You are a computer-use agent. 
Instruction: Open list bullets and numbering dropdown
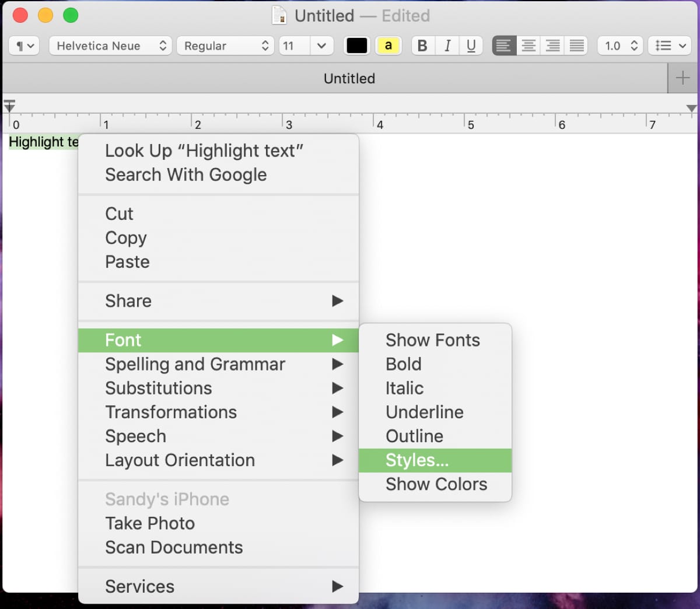[670, 45]
